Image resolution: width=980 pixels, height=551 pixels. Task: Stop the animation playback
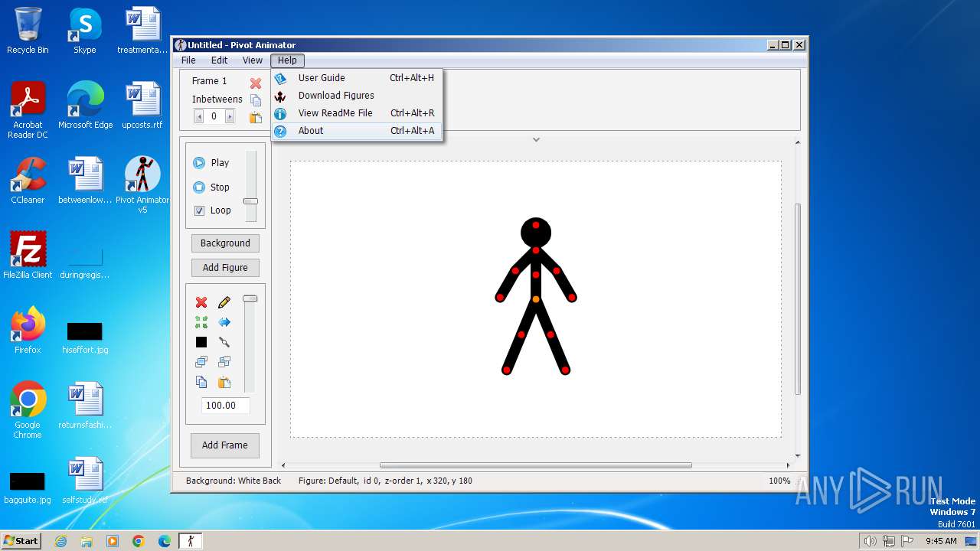[211, 187]
